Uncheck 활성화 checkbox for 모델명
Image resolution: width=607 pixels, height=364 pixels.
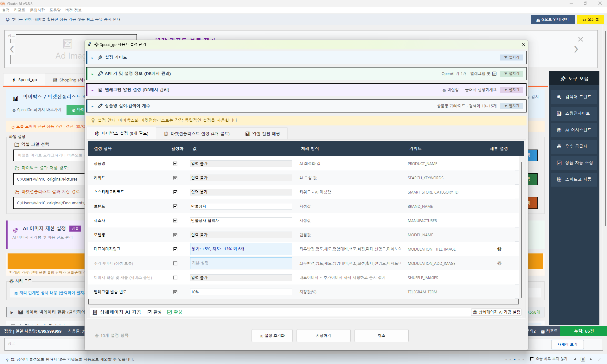175,235
